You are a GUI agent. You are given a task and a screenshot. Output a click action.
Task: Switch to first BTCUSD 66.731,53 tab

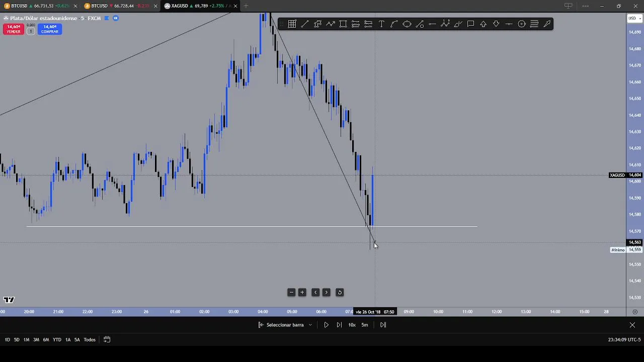[40, 6]
